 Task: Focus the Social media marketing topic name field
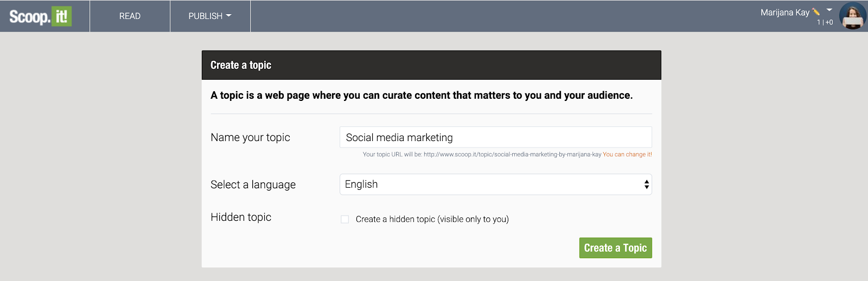click(x=496, y=137)
